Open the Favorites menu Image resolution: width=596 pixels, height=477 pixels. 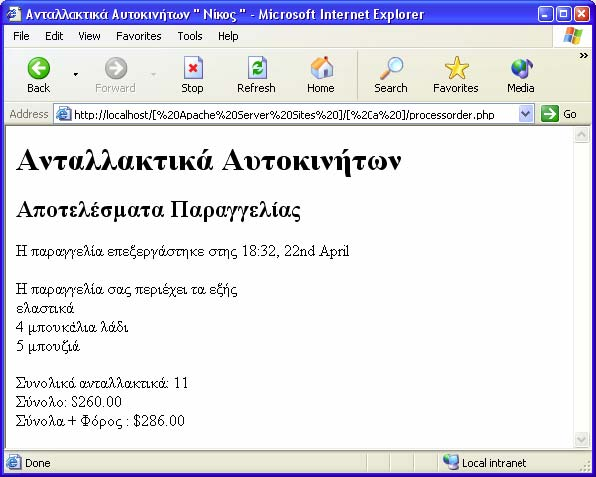click(x=139, y=36)
